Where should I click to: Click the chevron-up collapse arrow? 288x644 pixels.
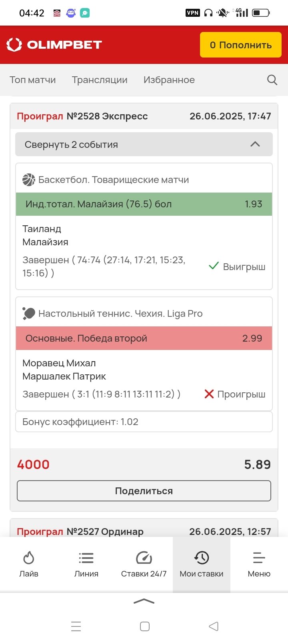tap(255, 144)
